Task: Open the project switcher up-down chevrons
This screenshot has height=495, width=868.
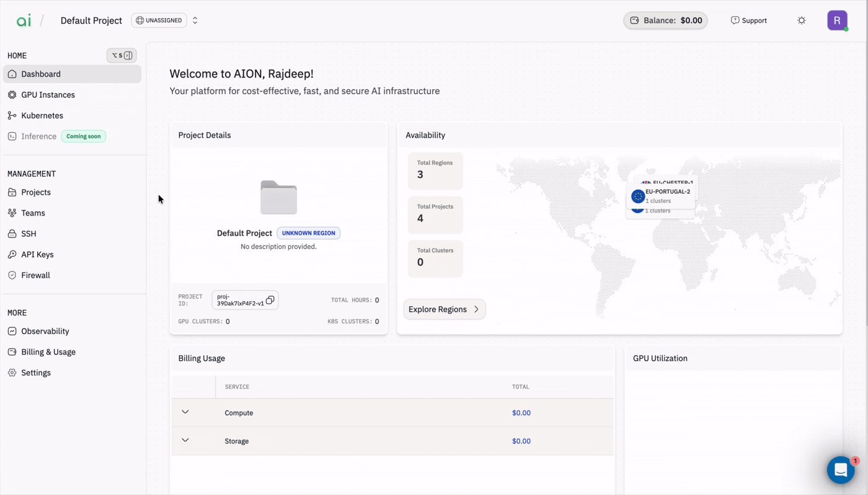Action: 195,20
